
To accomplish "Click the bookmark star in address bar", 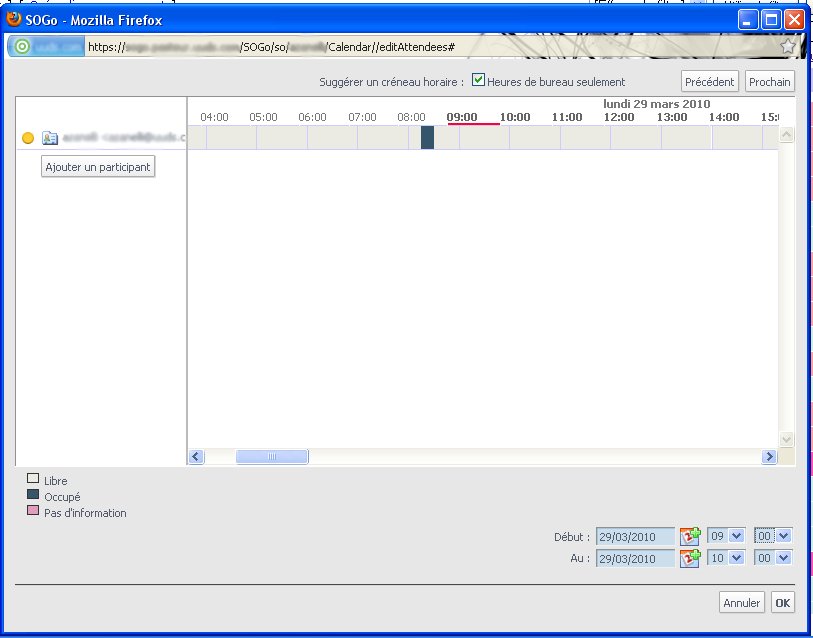I will (787, 46).
